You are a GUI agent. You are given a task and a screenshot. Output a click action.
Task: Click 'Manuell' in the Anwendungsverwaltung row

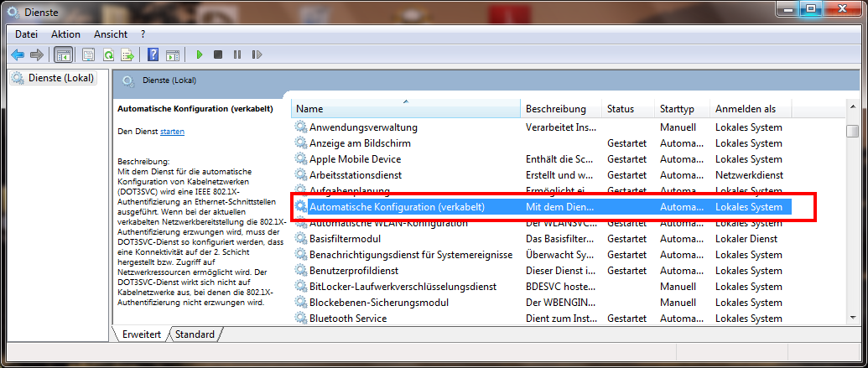point(678,127)
